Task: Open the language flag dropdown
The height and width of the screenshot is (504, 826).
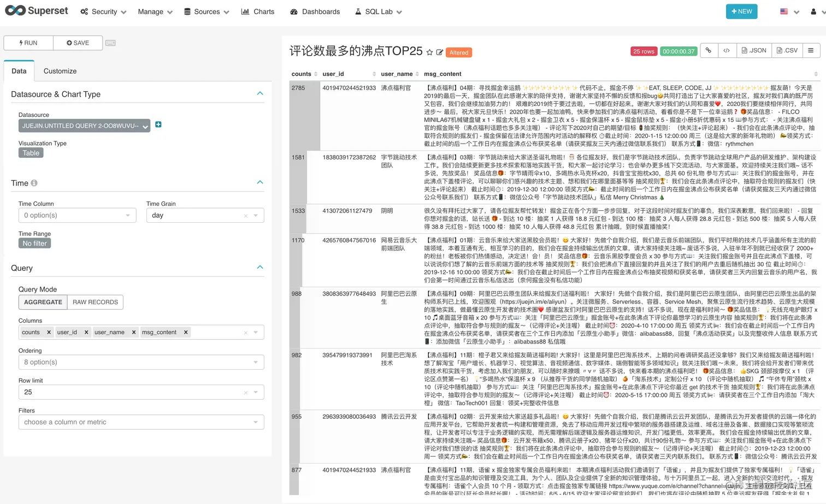Action: tap(789, 11)
